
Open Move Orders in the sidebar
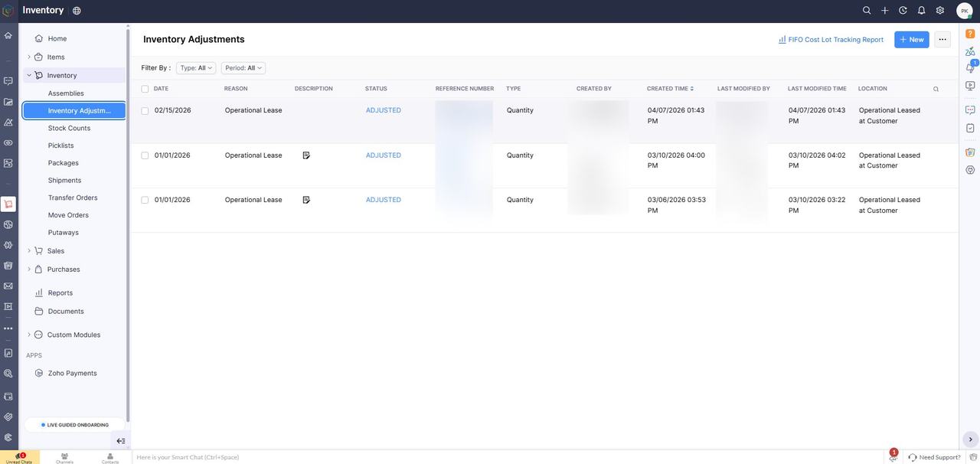pos(68,215)
